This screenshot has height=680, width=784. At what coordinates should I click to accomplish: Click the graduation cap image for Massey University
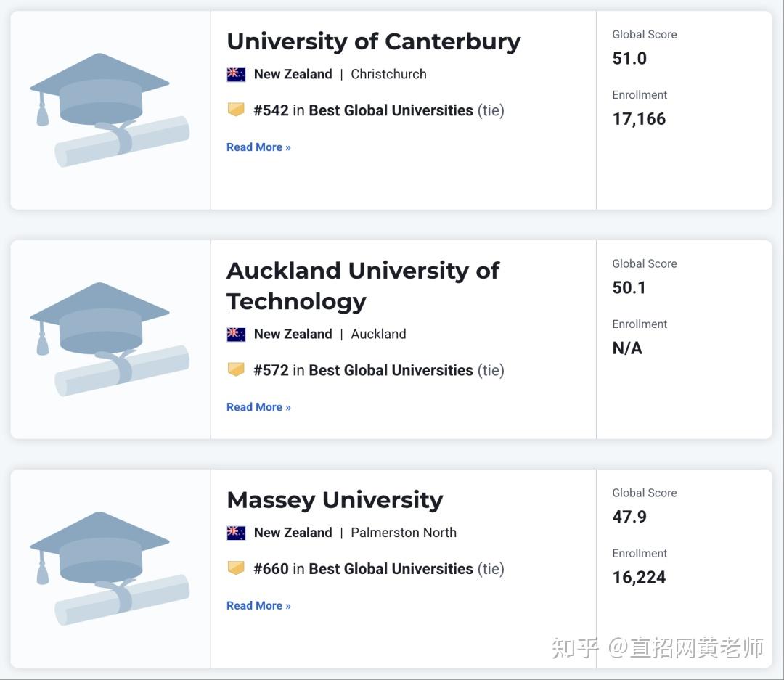pyautogui.click(x=110, y=568)
